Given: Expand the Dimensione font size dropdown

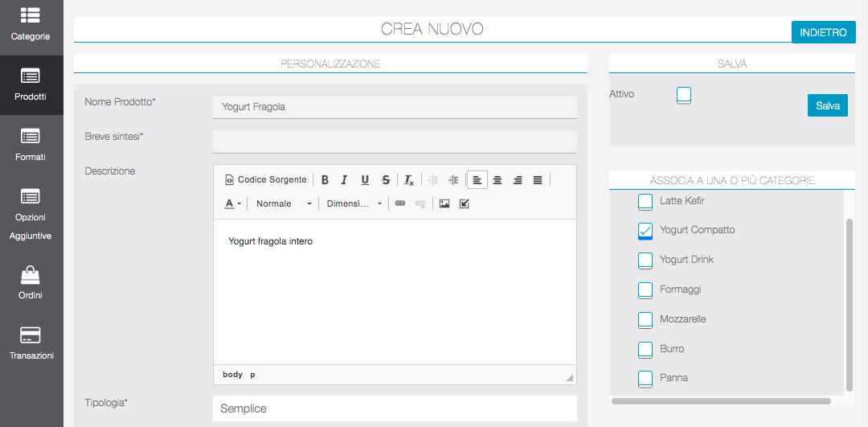Looking at the screenshot, I should pyautogui.click(x=354, y=203).
